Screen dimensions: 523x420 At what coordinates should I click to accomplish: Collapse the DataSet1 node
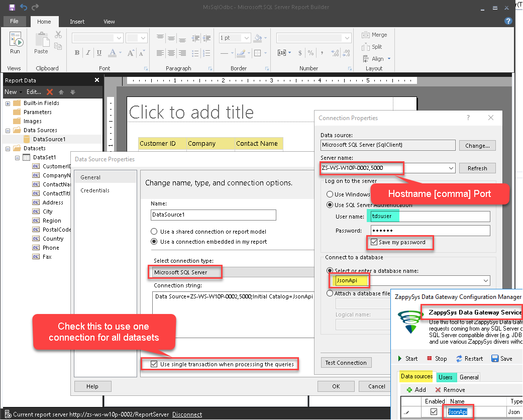[x=17, y=158]
